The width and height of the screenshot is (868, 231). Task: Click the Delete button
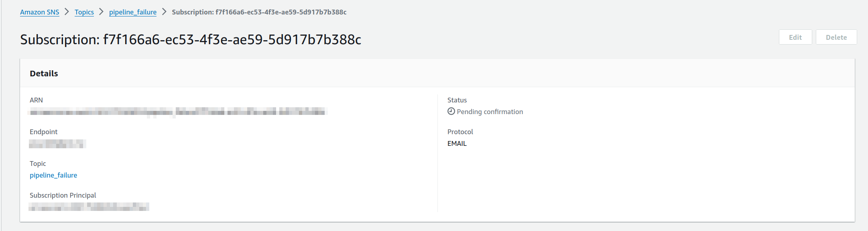point(836,37)
